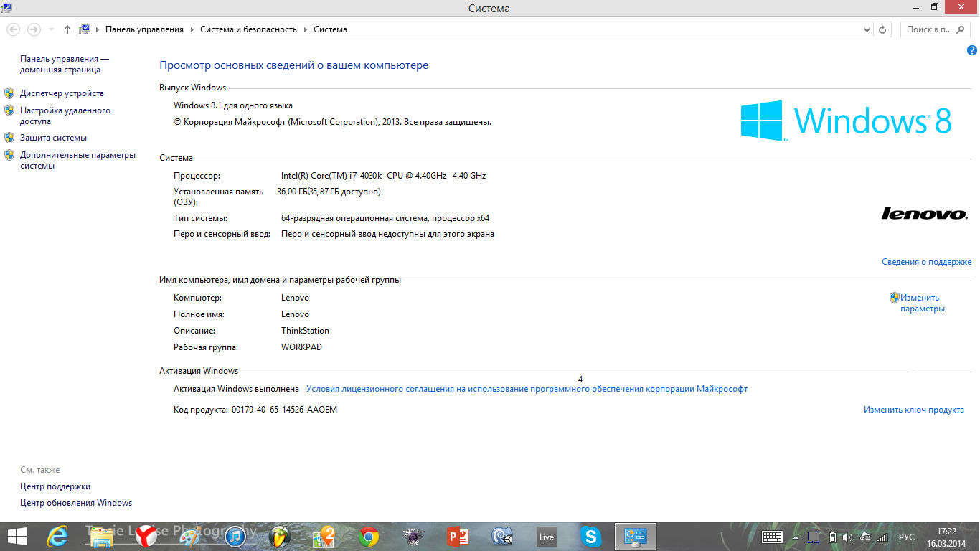Refresh the address bar location
This screenshot has height=551, width=980.
pos(884,29)
